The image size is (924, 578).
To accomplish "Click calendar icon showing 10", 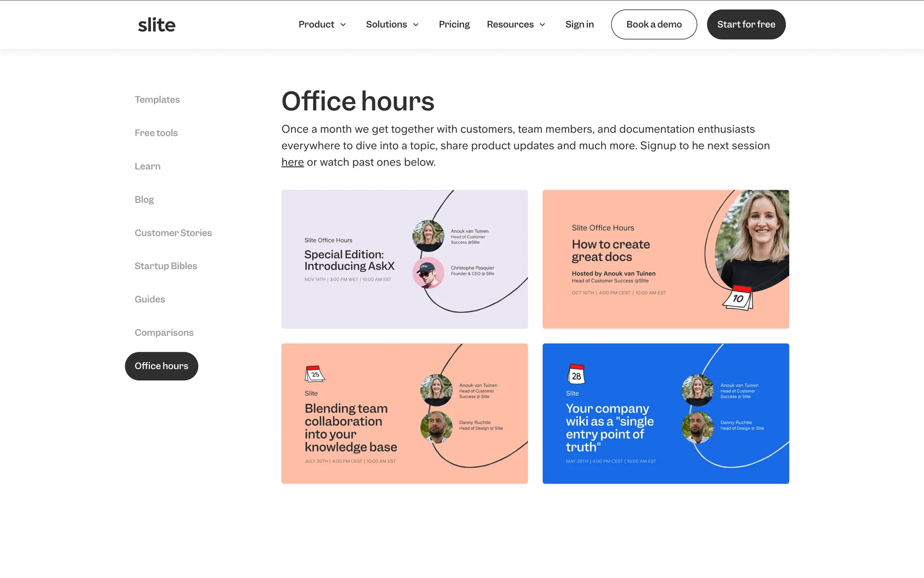I will pos(738,298).
